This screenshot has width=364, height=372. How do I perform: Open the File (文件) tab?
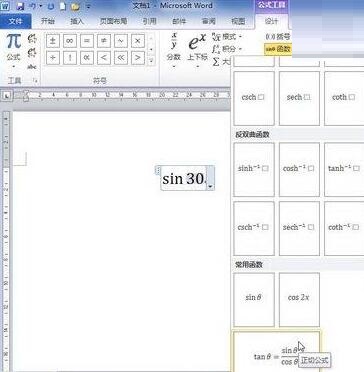pos(15,21)
